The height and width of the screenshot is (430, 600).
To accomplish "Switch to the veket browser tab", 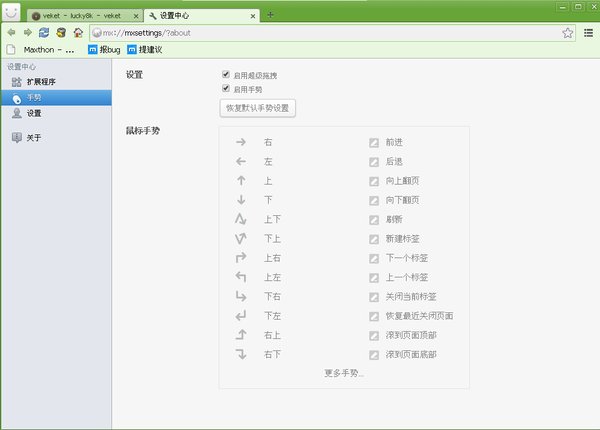I will click(85, 16).
